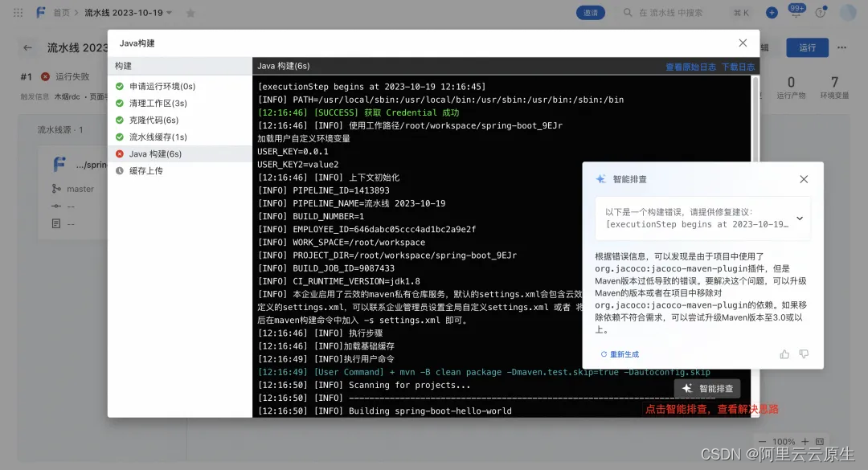Image resolution: width=868 pixels, height=470 pixels.
Task: Click the 流水线源 · 1 label
Action: 59,129
